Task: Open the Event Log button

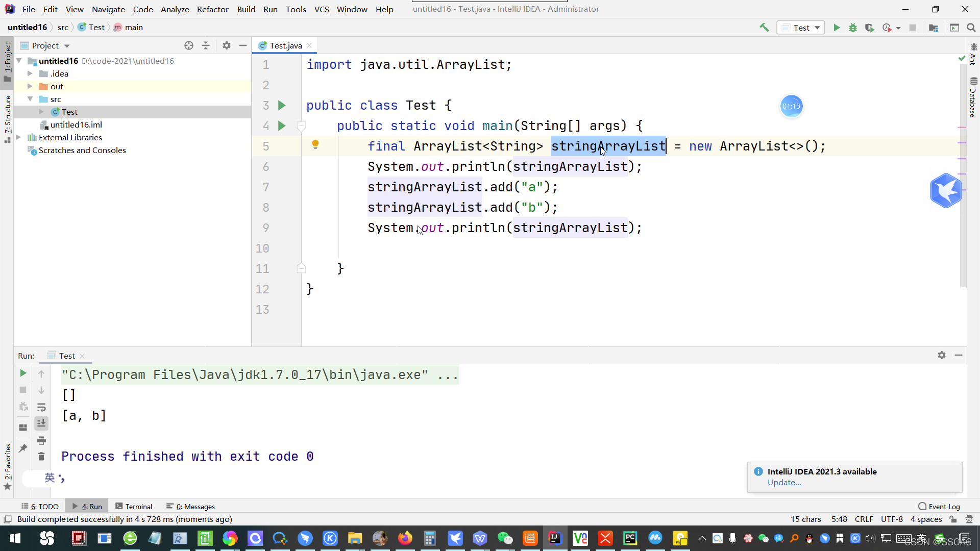Action: click(939, 507)
